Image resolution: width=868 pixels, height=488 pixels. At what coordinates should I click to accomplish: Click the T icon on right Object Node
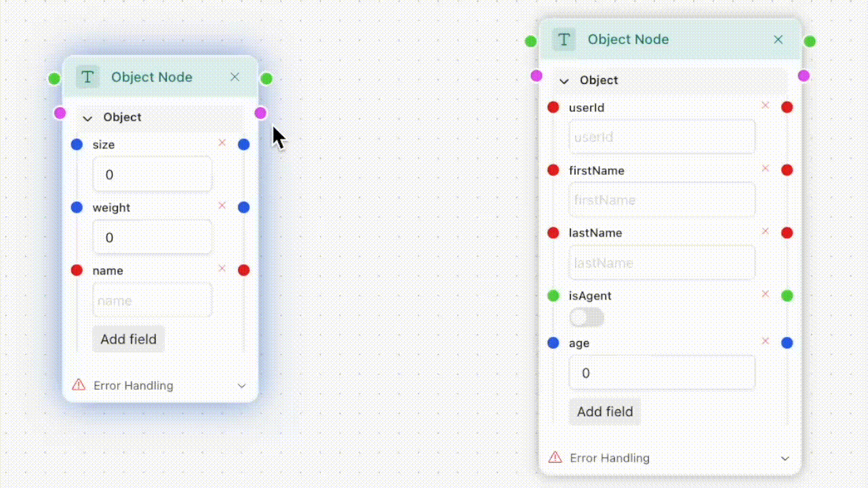564,39
